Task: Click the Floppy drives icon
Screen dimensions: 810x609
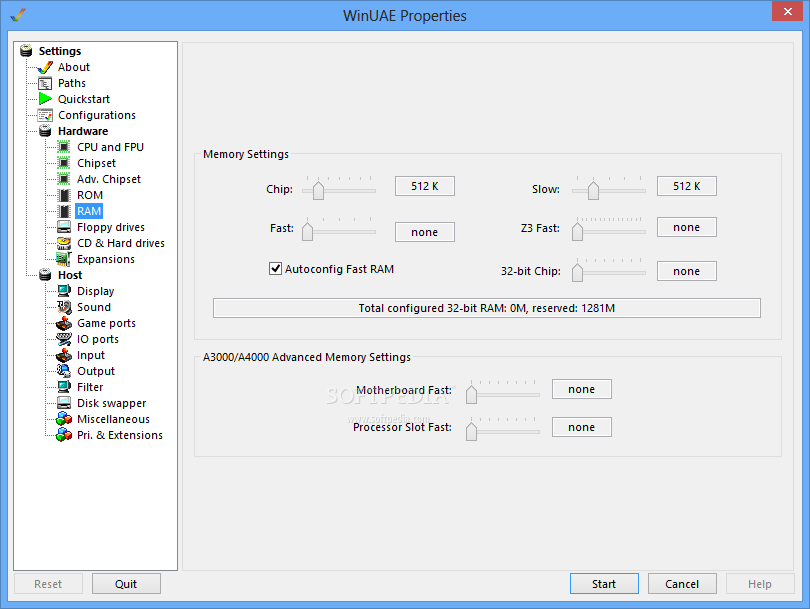Action: (64, 227)
